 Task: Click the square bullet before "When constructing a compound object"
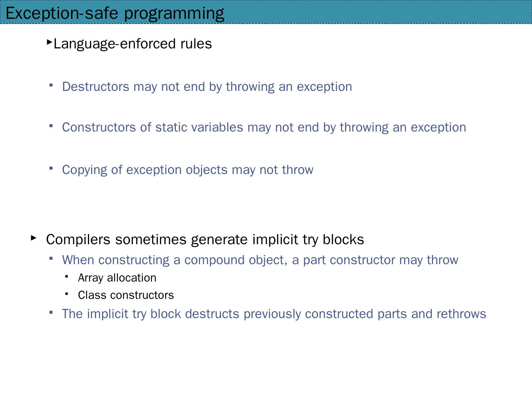51,259
